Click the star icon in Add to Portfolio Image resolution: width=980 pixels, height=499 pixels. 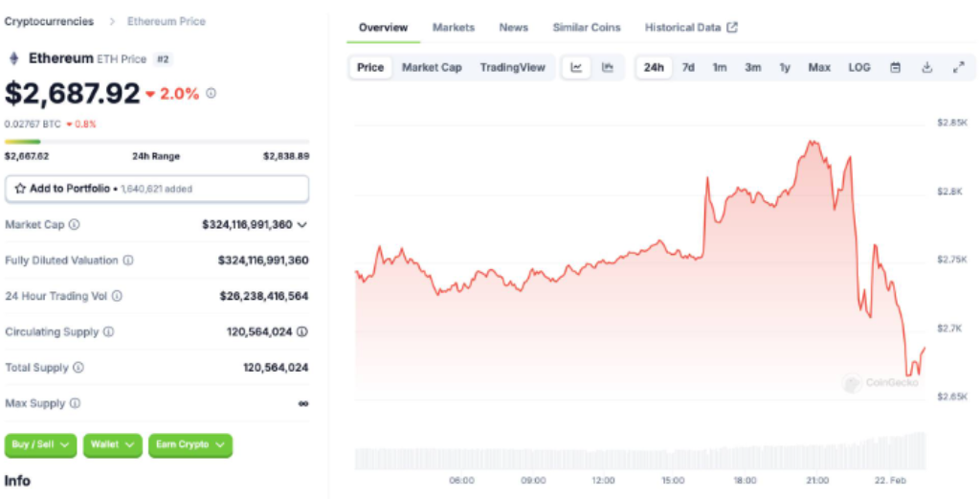(x=20, y=189)
